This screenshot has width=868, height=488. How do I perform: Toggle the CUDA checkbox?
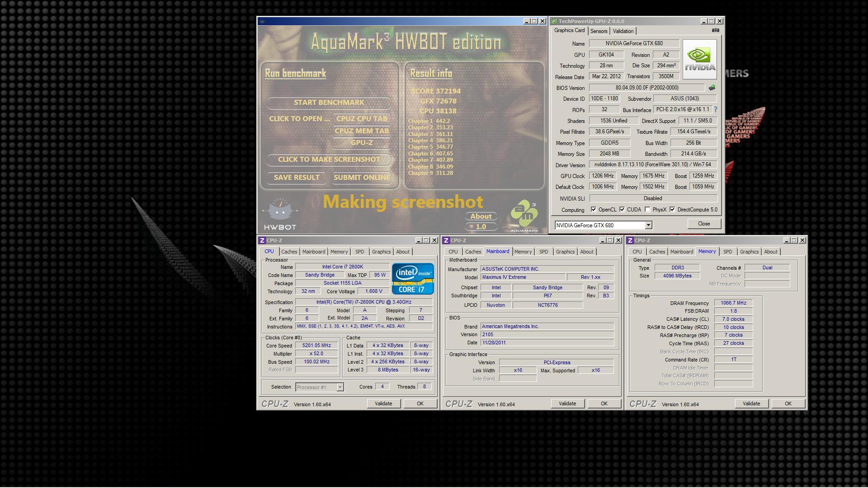click(622, 210)
